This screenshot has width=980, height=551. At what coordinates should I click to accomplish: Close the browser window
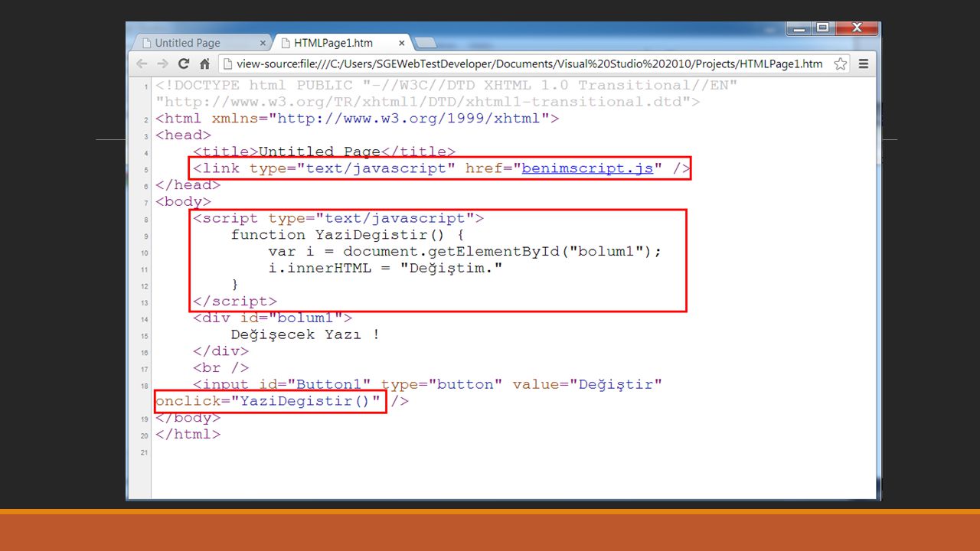coord(857,28)
